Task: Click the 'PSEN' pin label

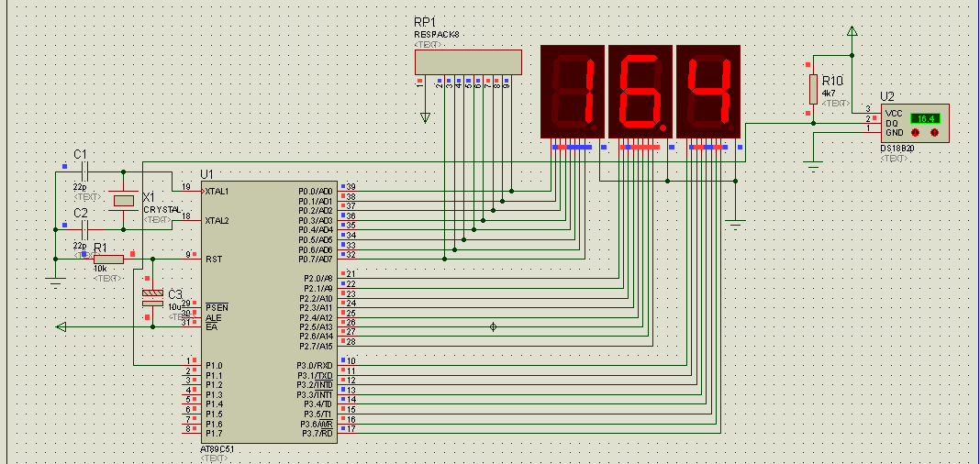Action: (217, 308)
